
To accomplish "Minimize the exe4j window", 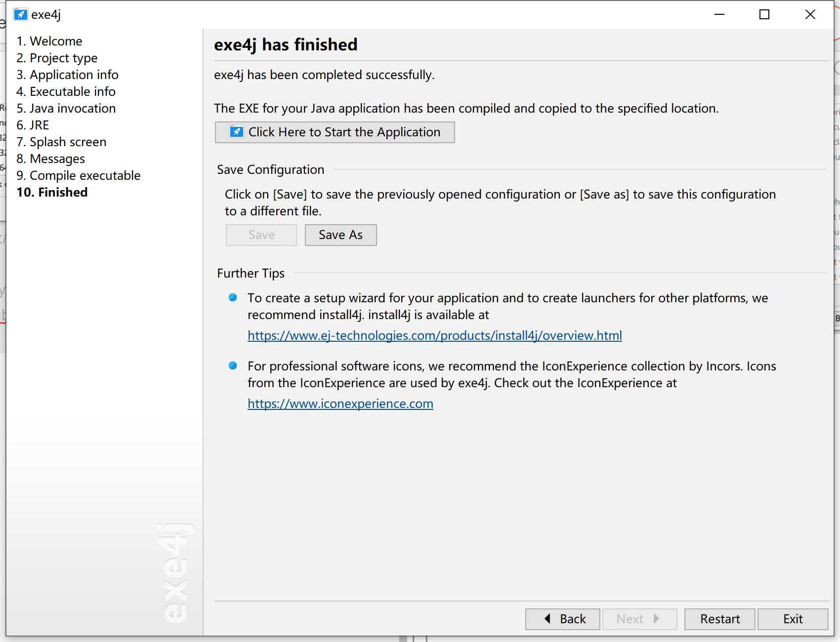I will point(719,14).
